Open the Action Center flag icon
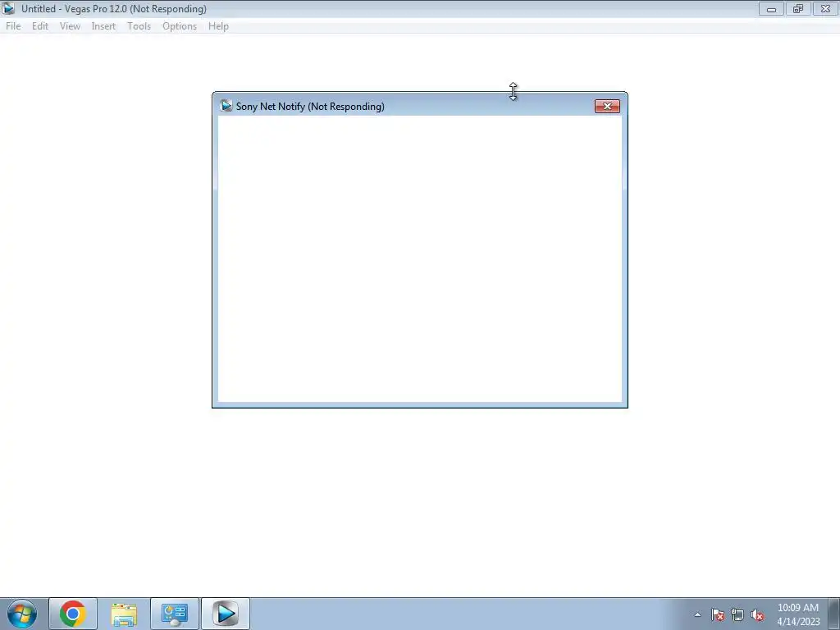This screenshot has height=630, width=840. tap(718, 614)
